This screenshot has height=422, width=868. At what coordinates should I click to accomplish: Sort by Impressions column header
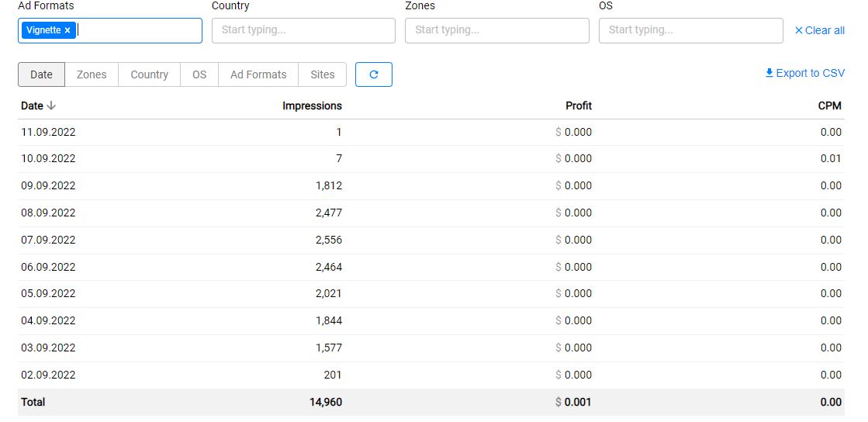pyautogui.click(x=312, y=105)
